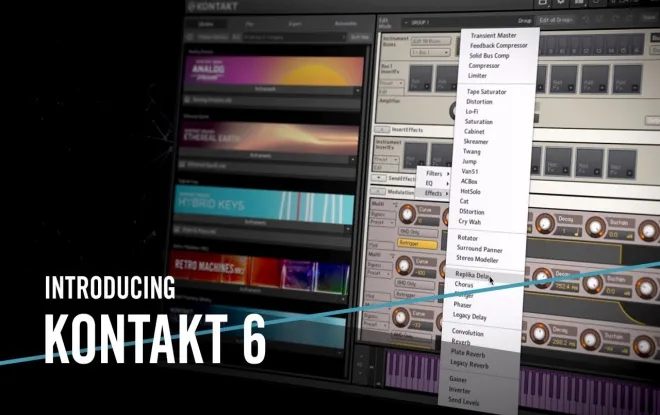The width and height of the screenshot is (660, 415).
Task: Select HotSolo from the menu
Action: tap(470, 192)
